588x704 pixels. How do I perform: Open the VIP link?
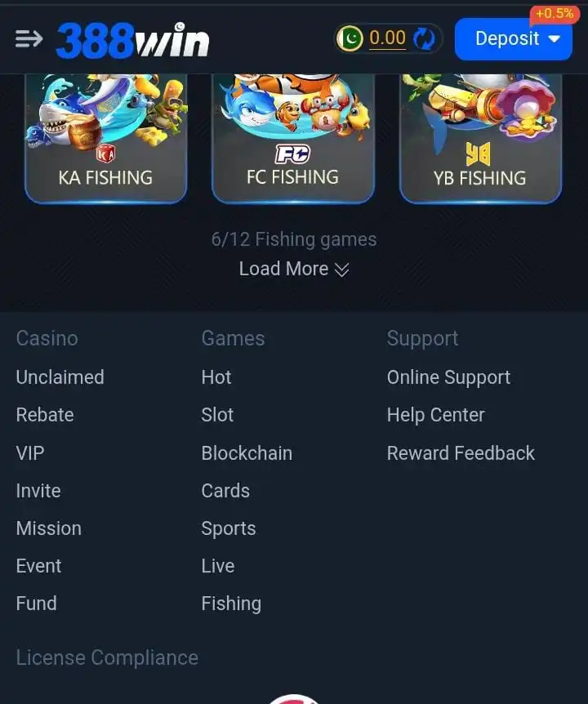[30, 453]
